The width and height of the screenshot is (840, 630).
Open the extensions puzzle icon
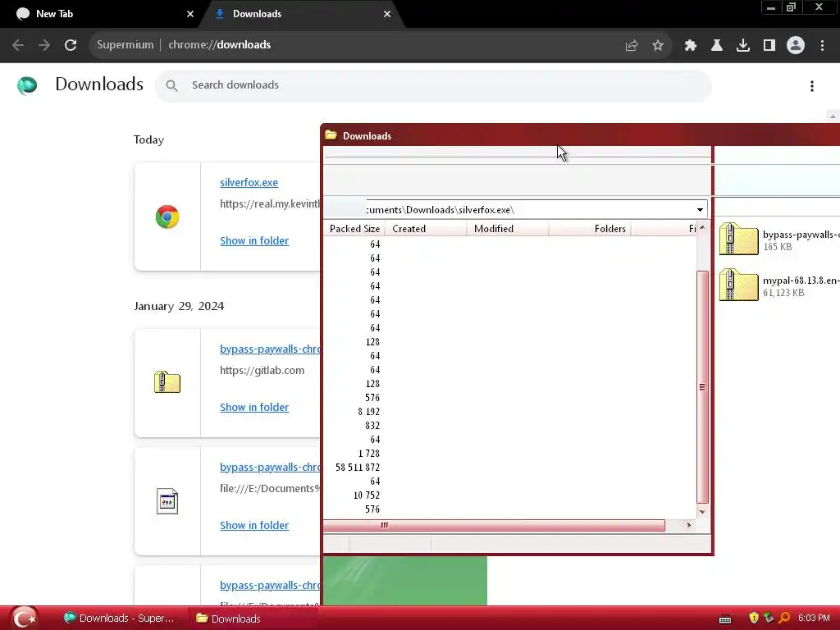(691, 46)
